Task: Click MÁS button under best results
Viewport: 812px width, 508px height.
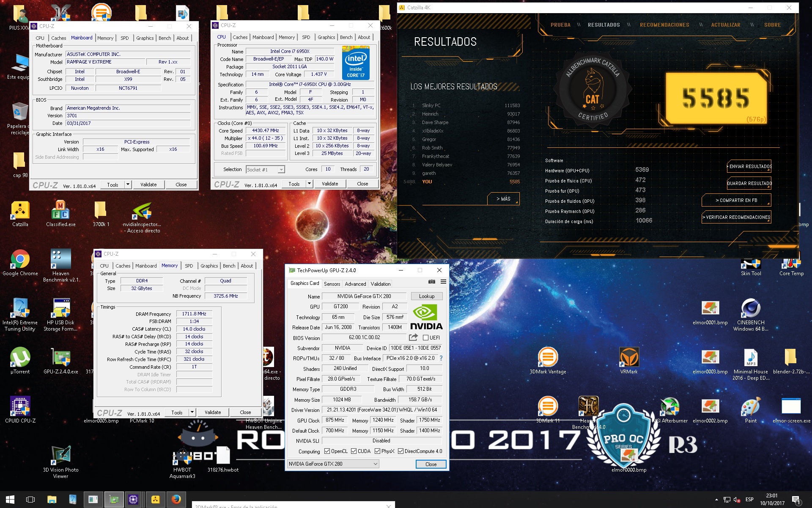Action: click(x=503, y=199)
